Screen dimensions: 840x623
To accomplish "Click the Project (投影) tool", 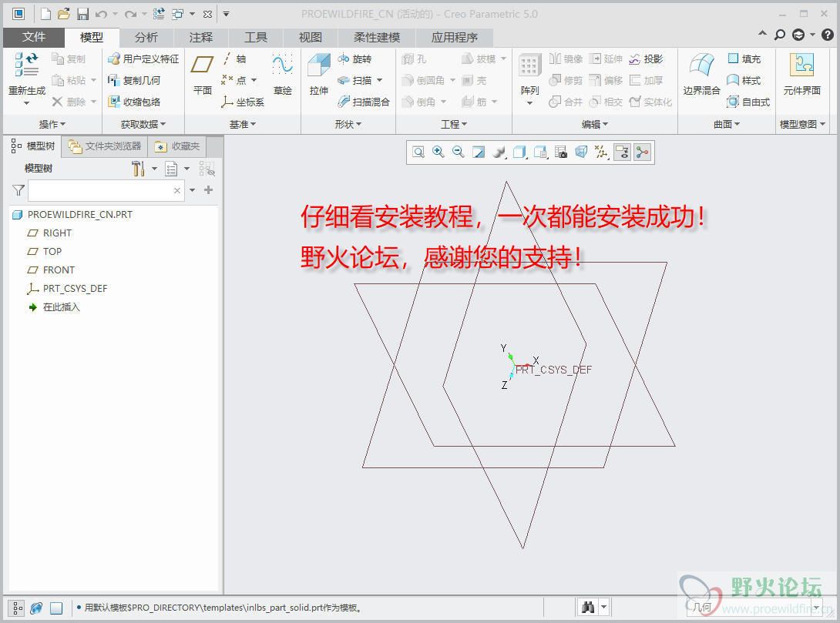I will coord(646,59).
